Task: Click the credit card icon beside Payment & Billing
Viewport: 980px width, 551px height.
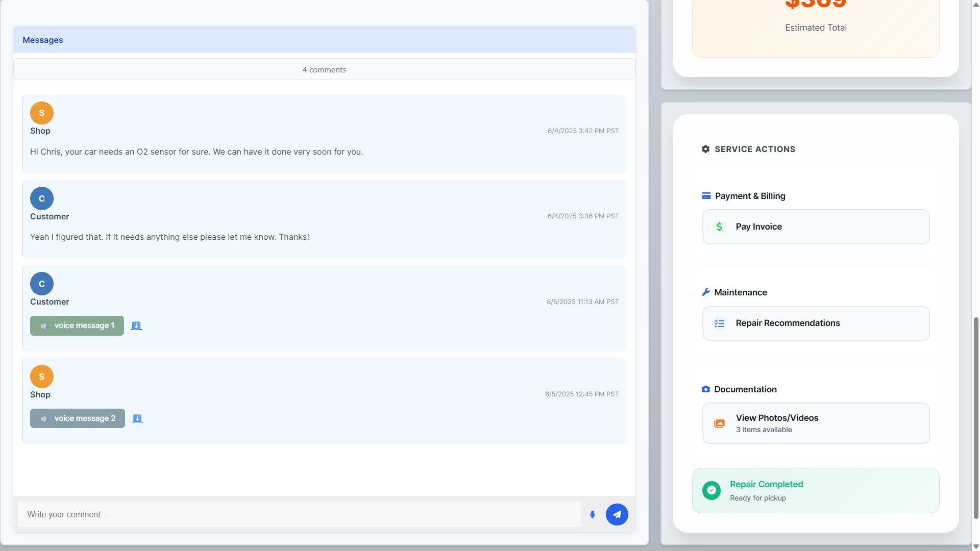Action: [706, 195]
